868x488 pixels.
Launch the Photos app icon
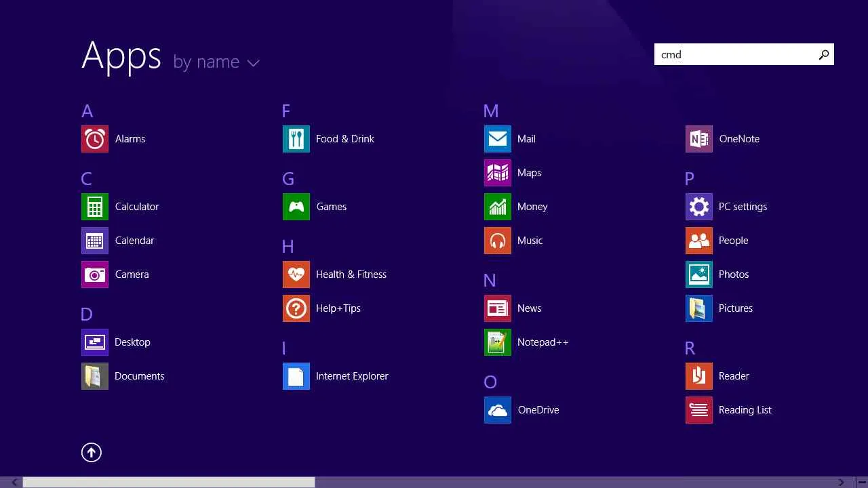tap(699, 274)
